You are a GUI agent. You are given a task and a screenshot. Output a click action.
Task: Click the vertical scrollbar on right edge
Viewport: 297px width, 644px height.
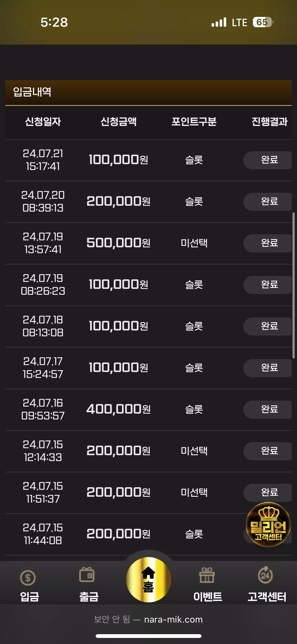click(x=293, y=285)
